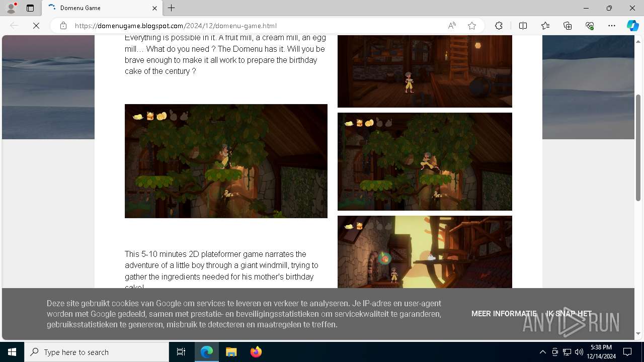
Task: Open the interior mill screenshot
Action: pyautogui.click(x=425, y=71)
